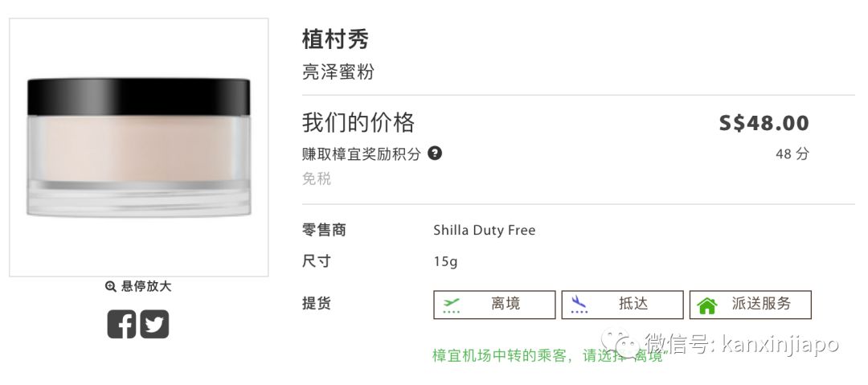Open the 植村秀 brand link
The image size is (868, 385).
[x=335, y=39]
